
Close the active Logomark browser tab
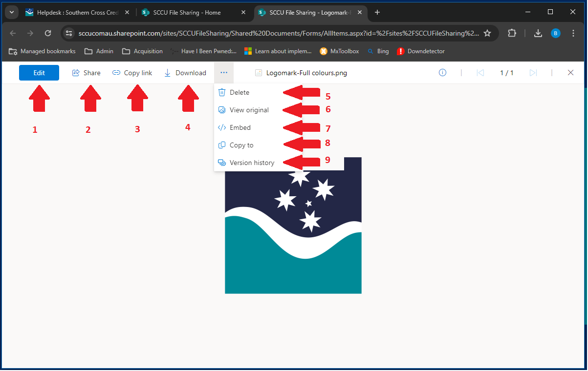pos(361,13)
